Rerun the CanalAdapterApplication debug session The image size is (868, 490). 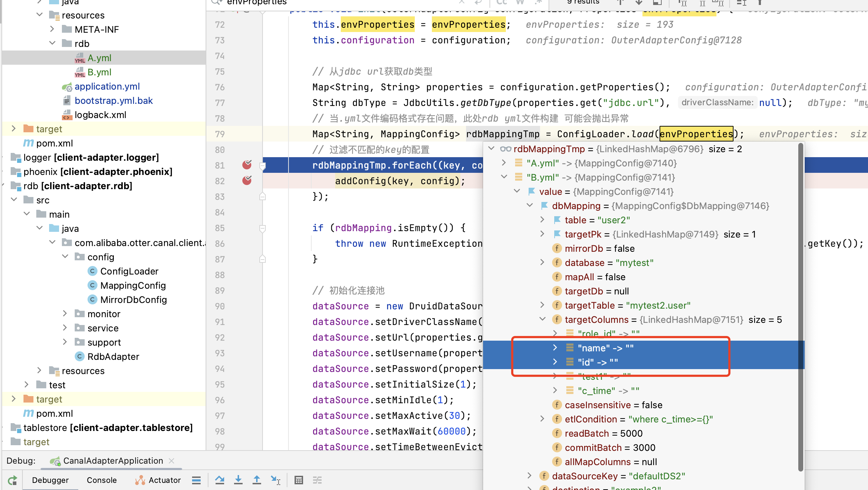click(x=12, y=480)
